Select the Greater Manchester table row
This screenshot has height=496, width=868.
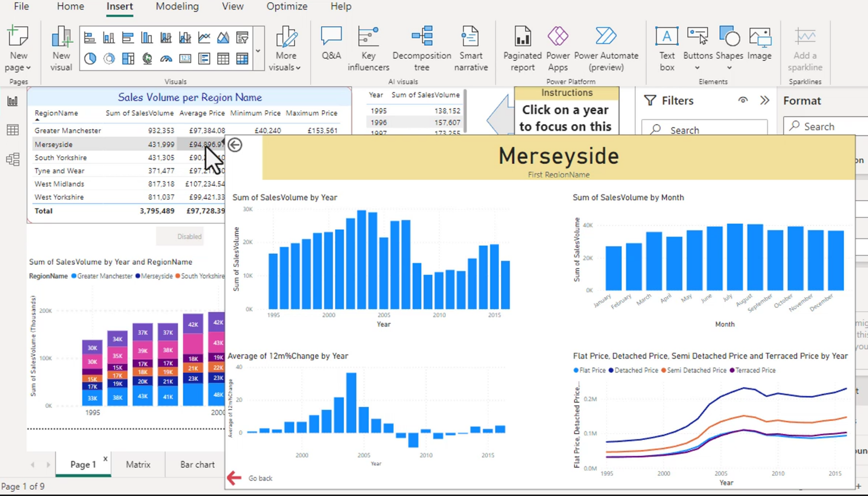tap(186, 130)
